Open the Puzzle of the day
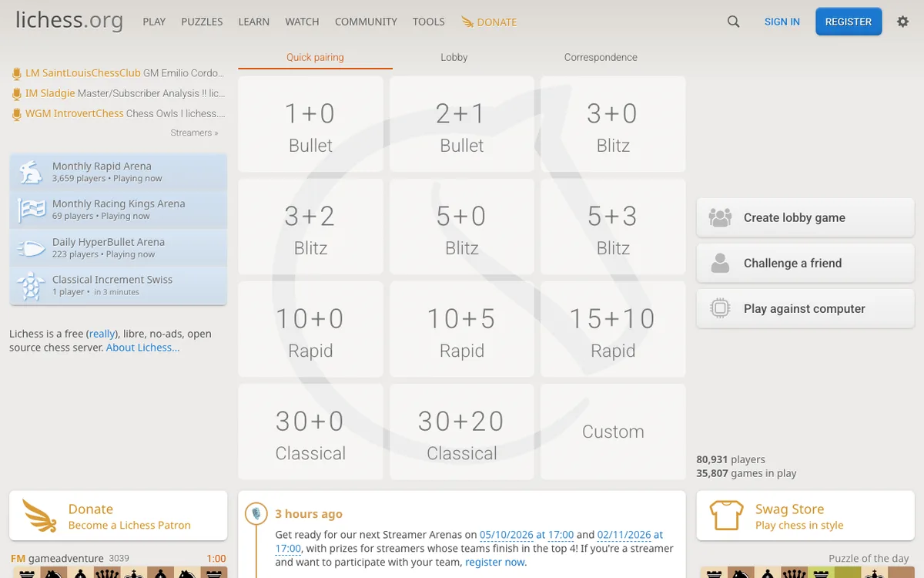Image resolution: width=924 pixels, height=578 pixels. (869, 559)
